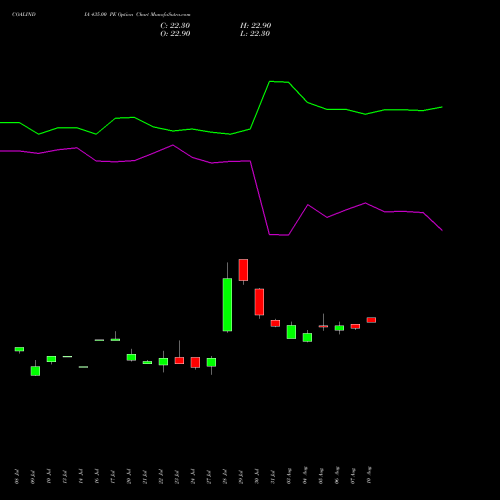Screen dimensions: 500x500
Task: Select the green candle on 03 Aug
Action: tap(291, 332)
